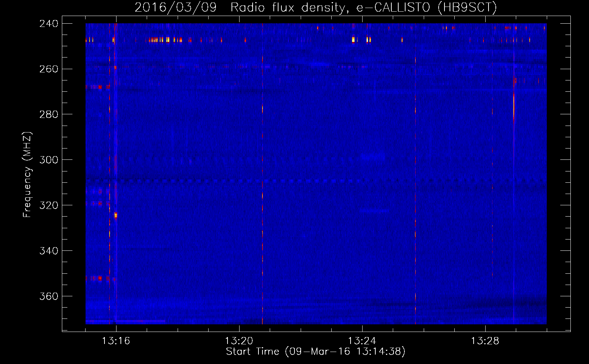Click the bright yellow spot near 247 MHz at 13:23
589x364 pixels.
353,40
